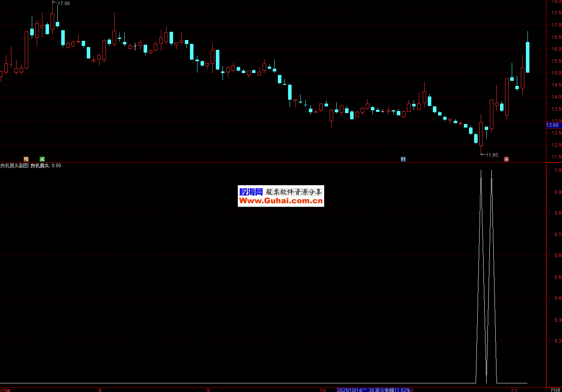Click the 12.68 current price tag
This screenshot has height=392, width=562.
pos(553,125)
